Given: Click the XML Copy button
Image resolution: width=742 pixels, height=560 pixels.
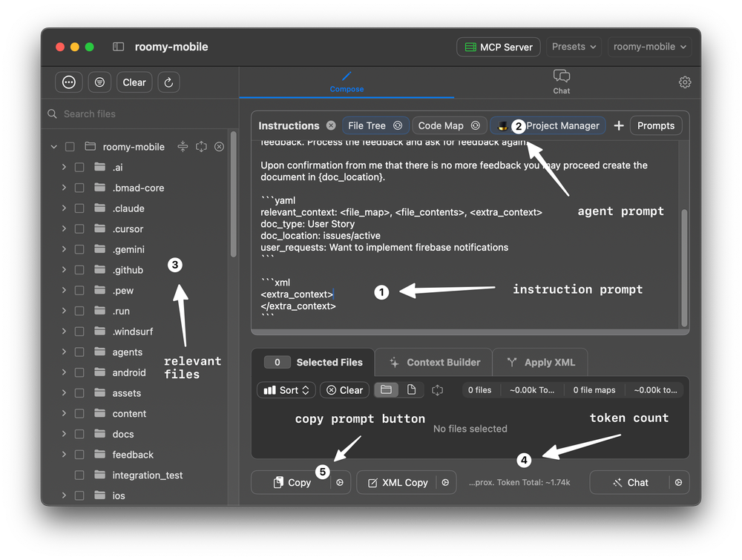Looking at the screenshot, I should point(398,482).
